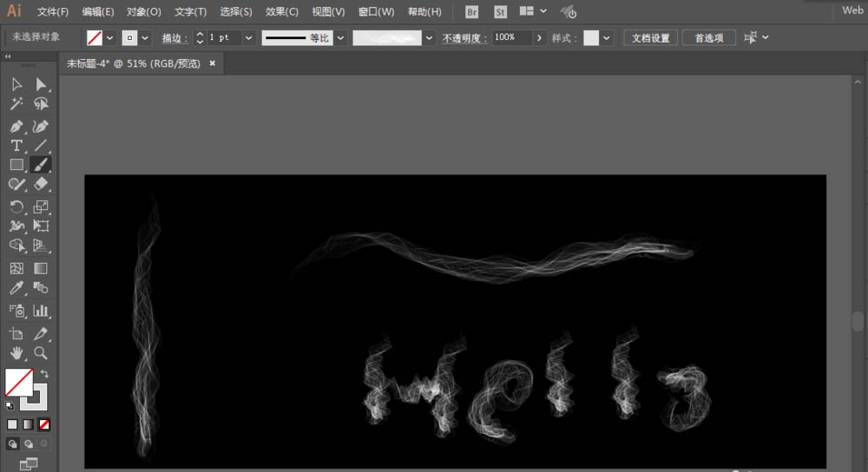Select the Symbol Sprayer tool
The image size is (868, 472).
[16, 311]
